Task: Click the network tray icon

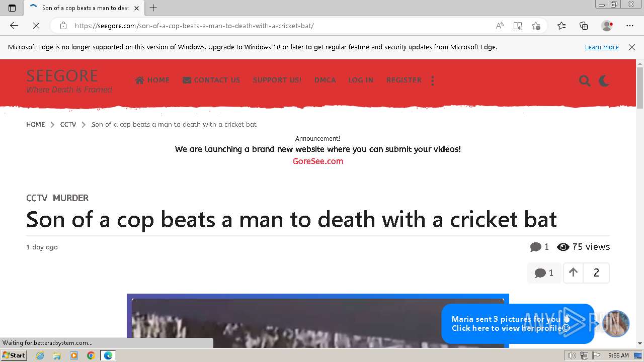Action: tap(584, 355)
